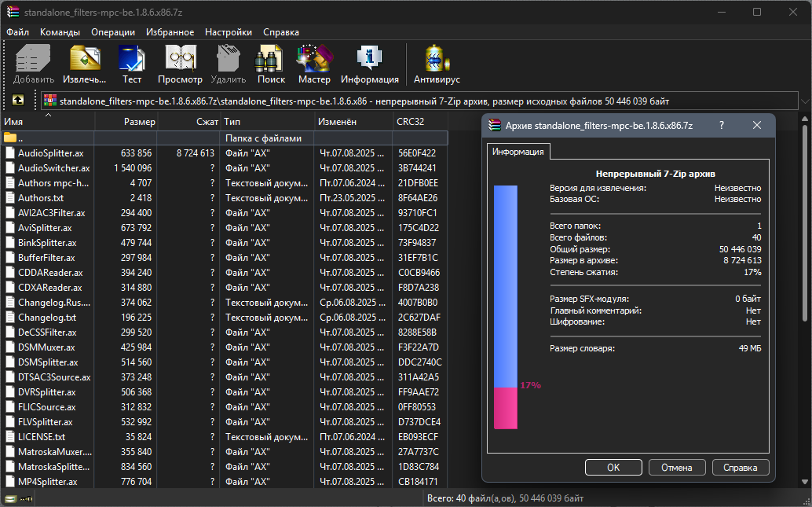This screenshot has width=812, height=507.
Task: Open Просмотр from the toolbar
Action: point(180,58)
